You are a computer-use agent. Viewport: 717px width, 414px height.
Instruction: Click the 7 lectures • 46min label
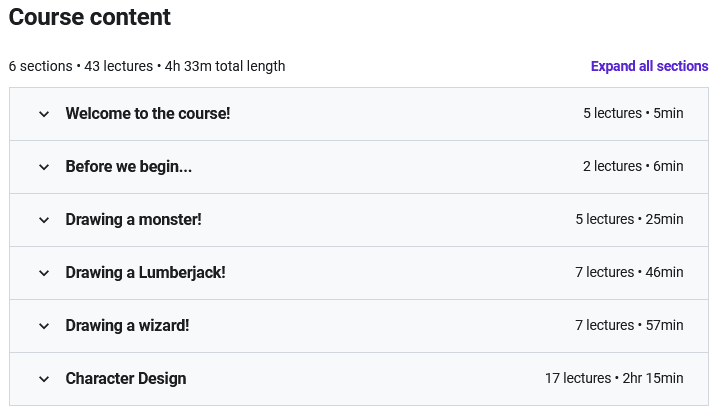coord(629,273)
